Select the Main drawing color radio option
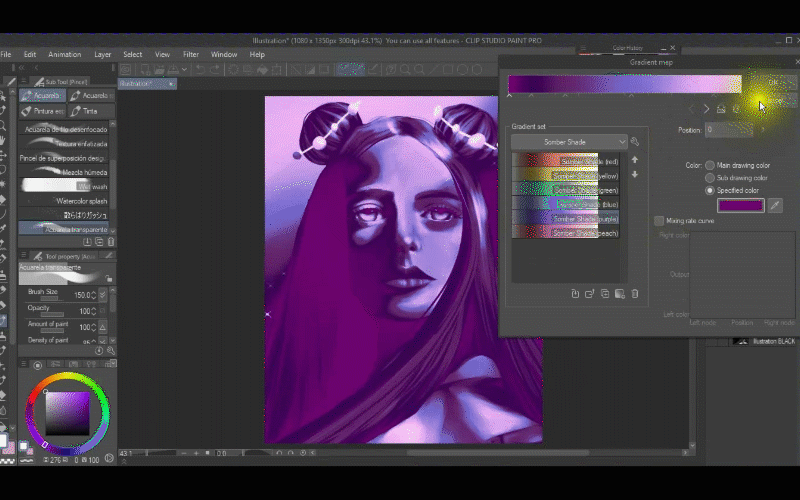The width and height of the screenshot is (800, 500). pyautogui.click(x=710, y=165)
